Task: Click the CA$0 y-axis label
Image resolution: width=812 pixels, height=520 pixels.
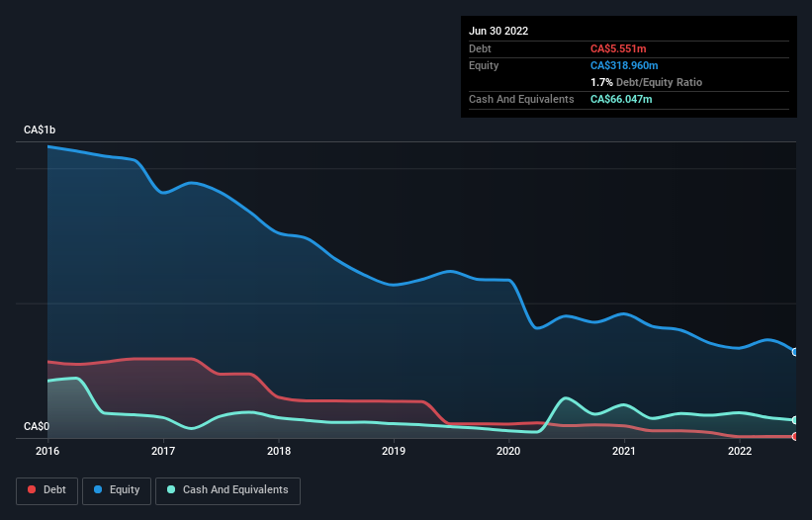Action: (37, 426)
